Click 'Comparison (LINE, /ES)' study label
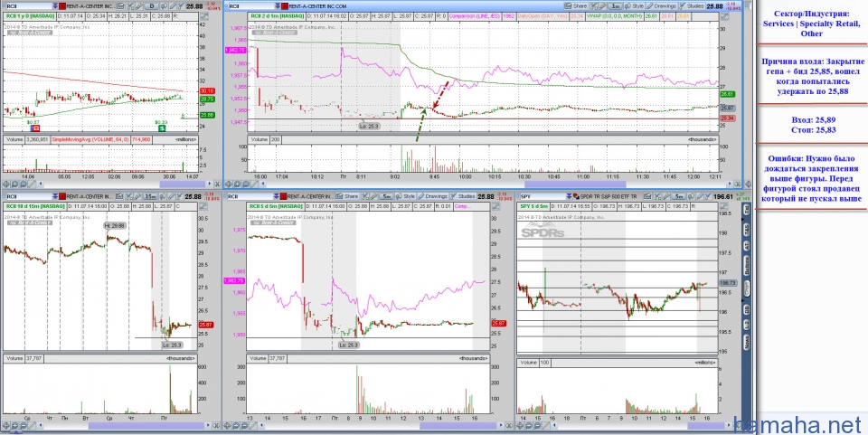 click(475, 16)
